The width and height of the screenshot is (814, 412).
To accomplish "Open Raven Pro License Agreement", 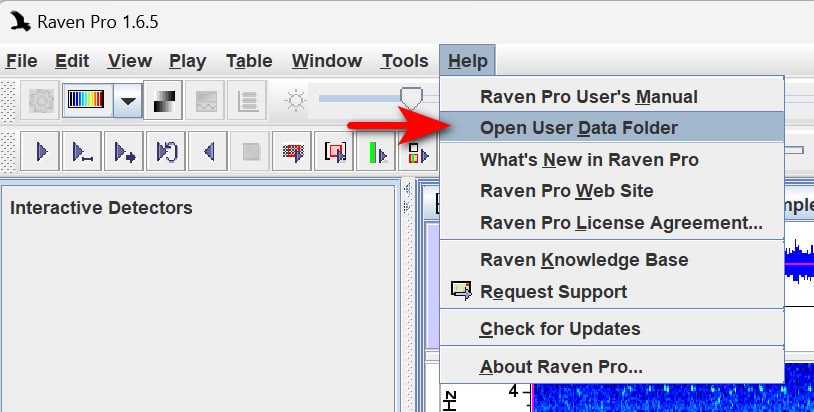I will click(x=612, y=223).
